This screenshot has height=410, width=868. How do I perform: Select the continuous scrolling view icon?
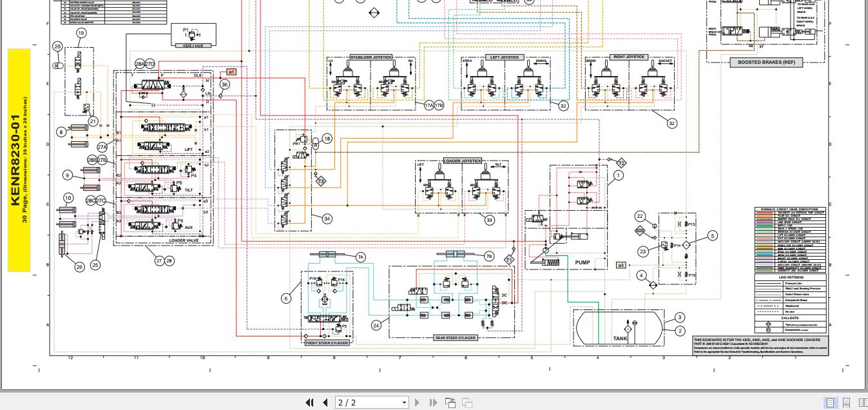click(x=845, y=402)
